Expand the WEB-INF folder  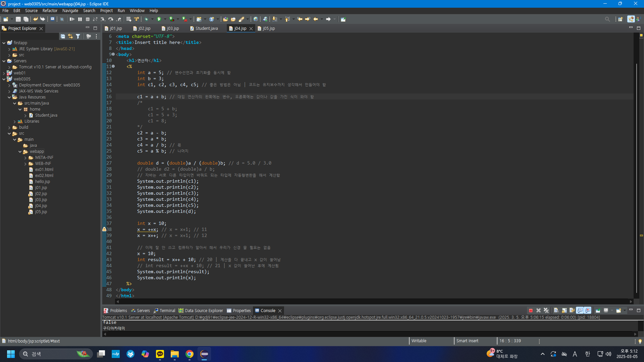pyautogui.click(x=25, y=164)
